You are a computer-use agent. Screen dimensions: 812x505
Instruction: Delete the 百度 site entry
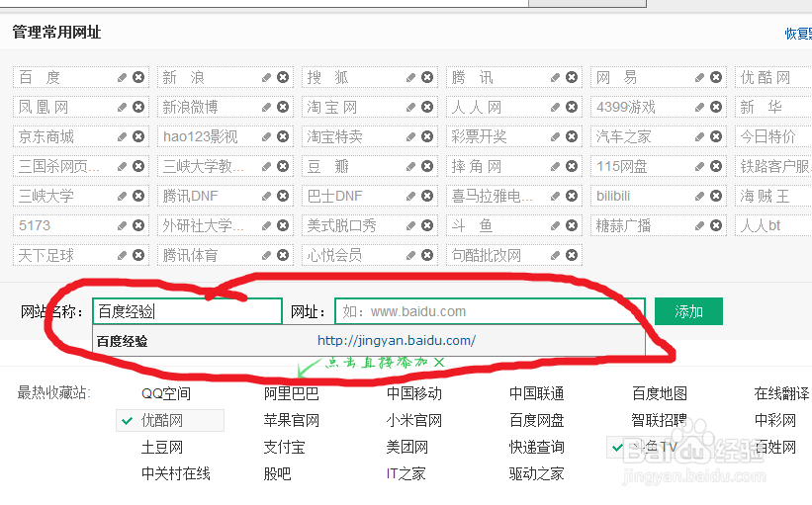pos(138,77)
